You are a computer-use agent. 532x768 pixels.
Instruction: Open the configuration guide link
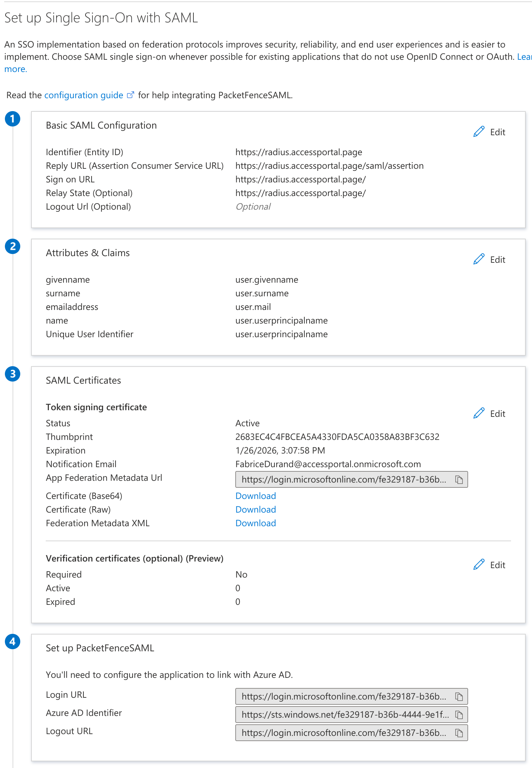pos(84,95)
